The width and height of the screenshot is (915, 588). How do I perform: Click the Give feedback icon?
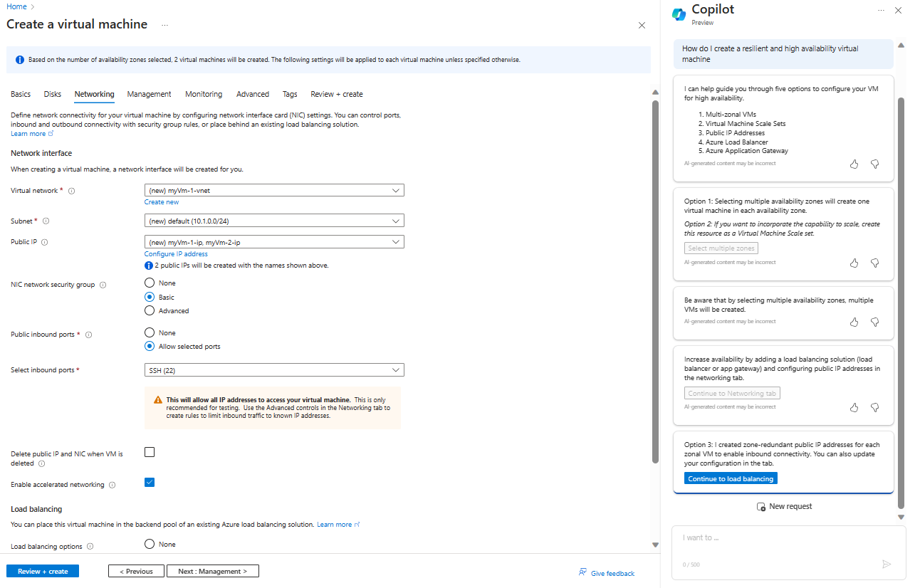[x=582, y=572]
